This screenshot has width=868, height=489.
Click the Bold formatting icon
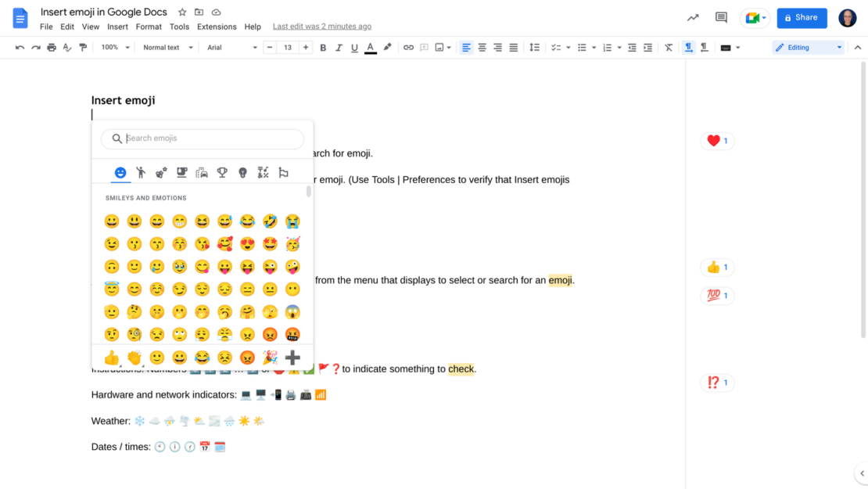(323, 47)
